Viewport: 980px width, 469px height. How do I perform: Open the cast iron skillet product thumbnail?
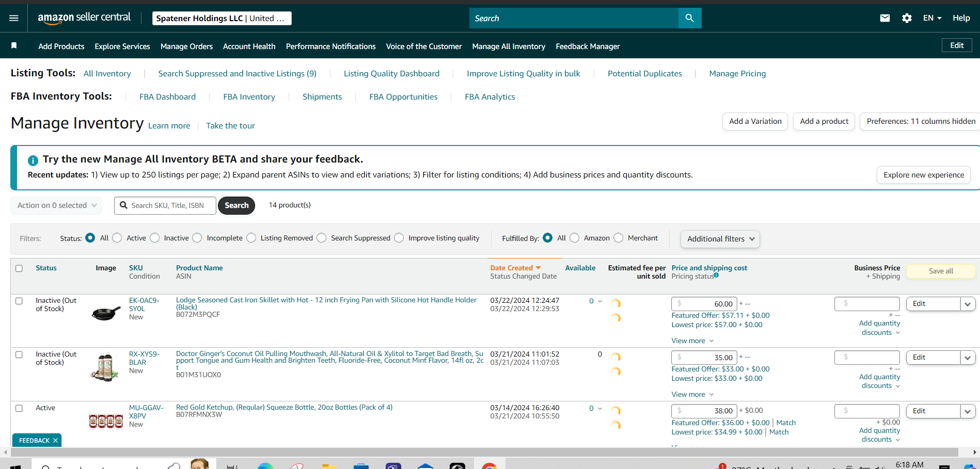pyautogui.click(x=106, y=312)
